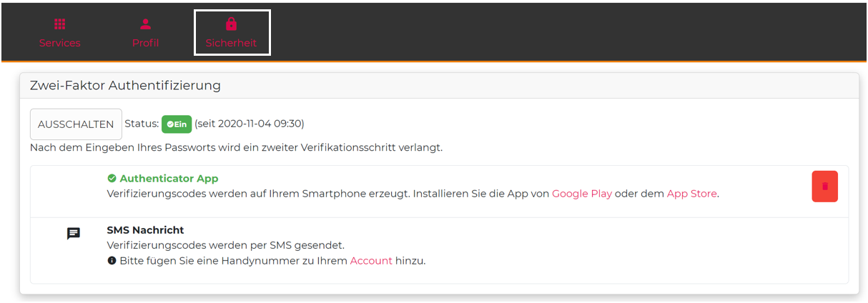The width and height of the screenshot is (868, 303).
Task: Open the App Store link
Action: click(x=691, y=194)
